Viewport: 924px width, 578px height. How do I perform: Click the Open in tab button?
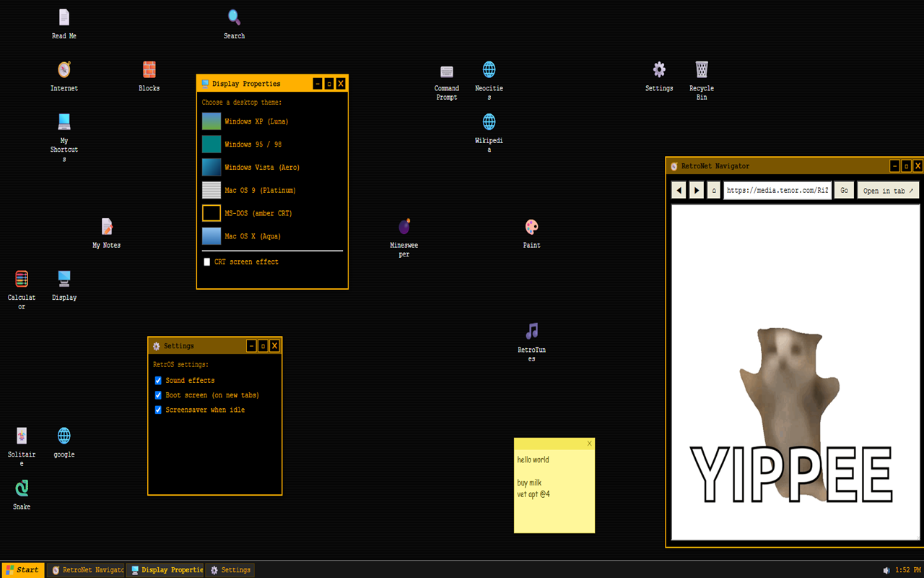[x=888, y=190]
